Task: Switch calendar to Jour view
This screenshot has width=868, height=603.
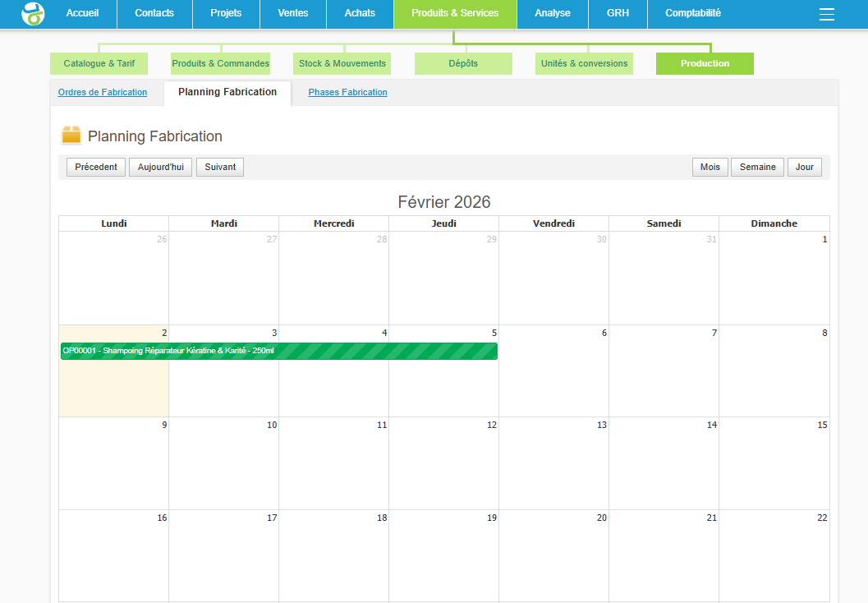Action: click(804, 168)
